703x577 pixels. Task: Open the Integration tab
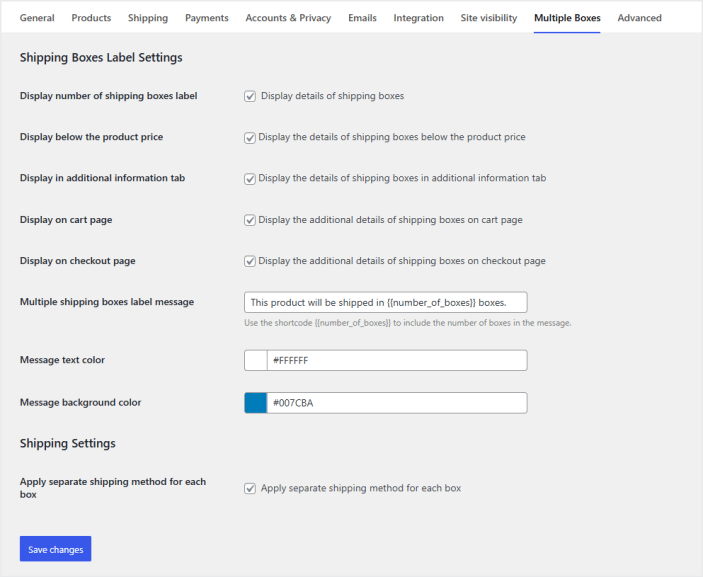tap(418, 18)
